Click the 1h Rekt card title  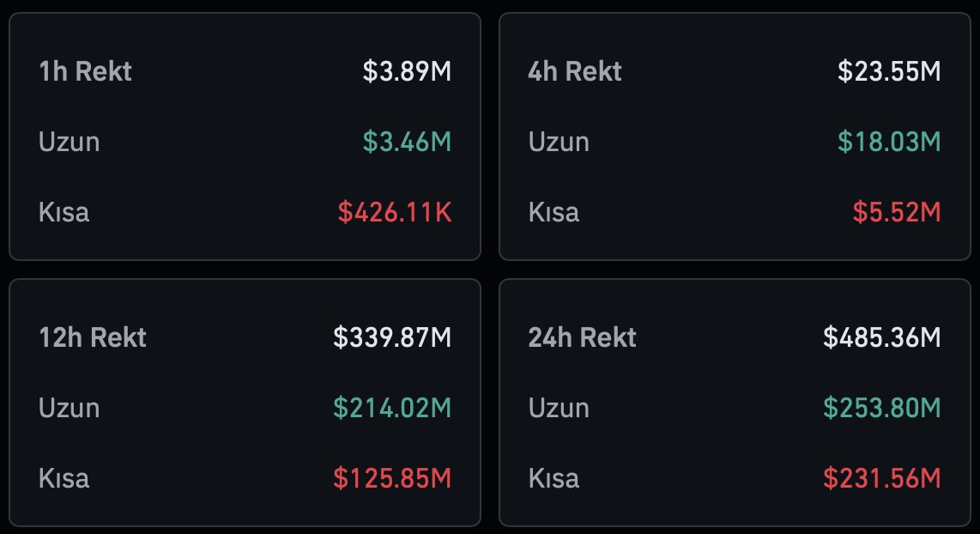(x=85, y=71)
